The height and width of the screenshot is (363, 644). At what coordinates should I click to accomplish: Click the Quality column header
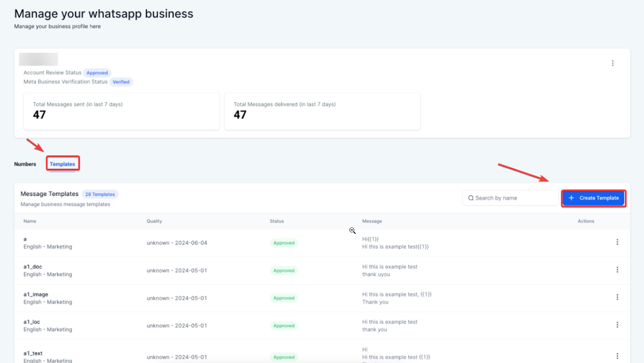tap(154, 221)
